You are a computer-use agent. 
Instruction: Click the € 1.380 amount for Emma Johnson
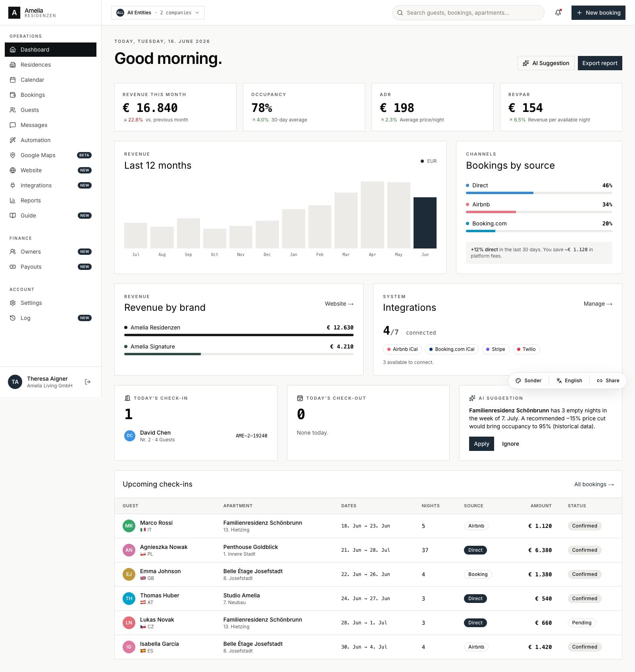pyautogui.click(x=540, y=574)
